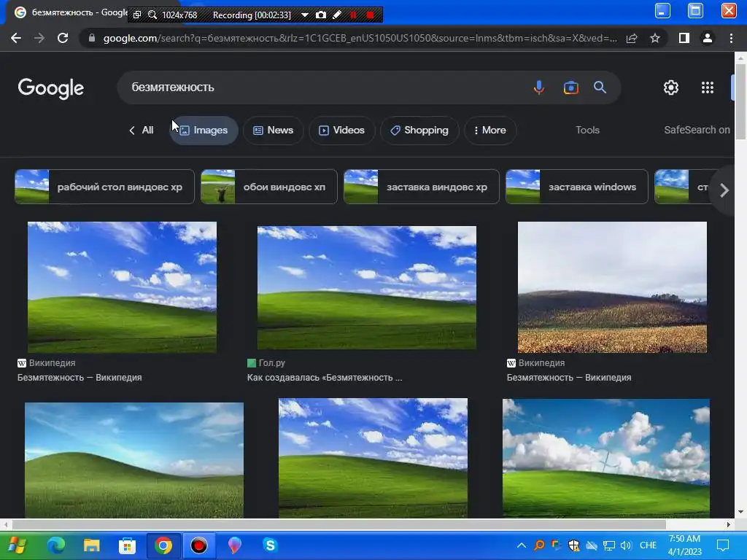This screenshot has width=747, height=560.
Task: Open the volume control in tray
Action: pyautogui.click(x=626, y=545)
